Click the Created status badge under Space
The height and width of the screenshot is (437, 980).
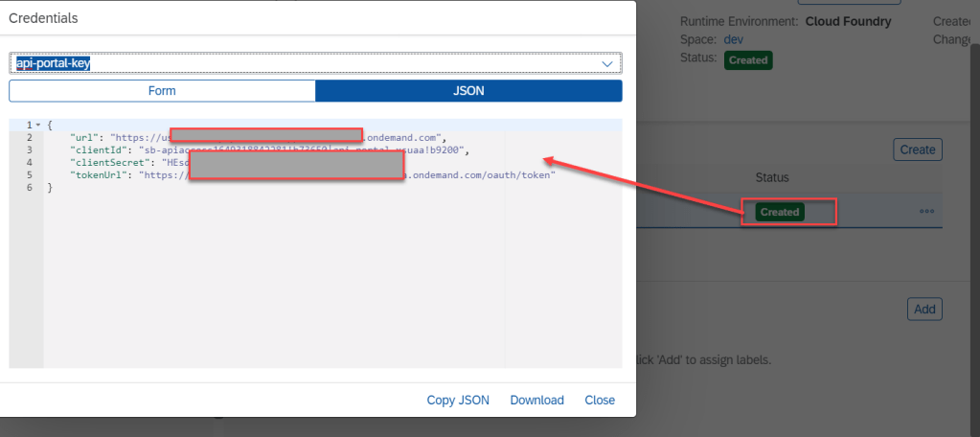click(x=748, y=59)
